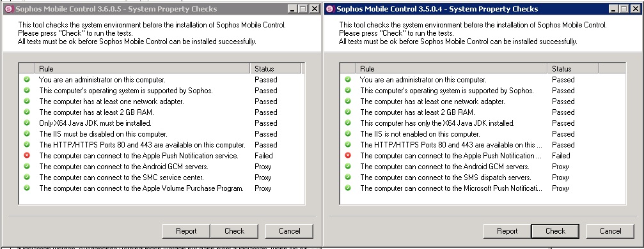The height and width of the screenshot is (249, 644).
Task: Click Cancel button in 3.5.0.4 window
Action: (x=610, y=231)
